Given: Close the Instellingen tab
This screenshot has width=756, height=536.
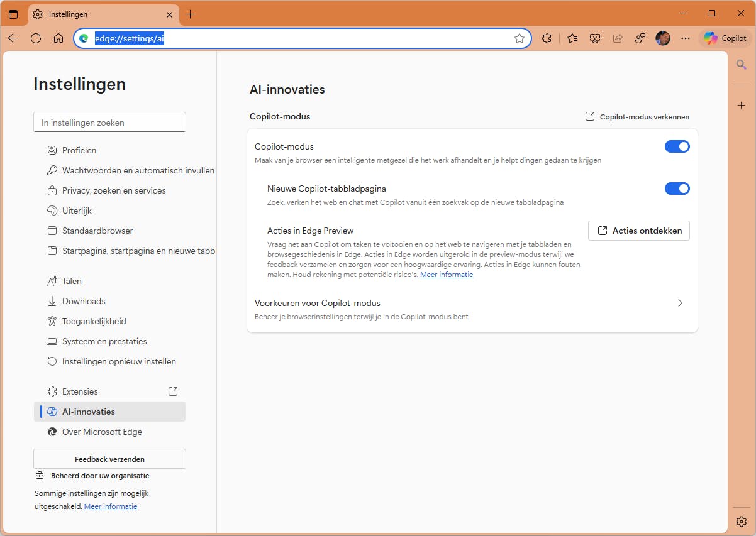Looking at the screenshot, I should (x=169, y=14).
